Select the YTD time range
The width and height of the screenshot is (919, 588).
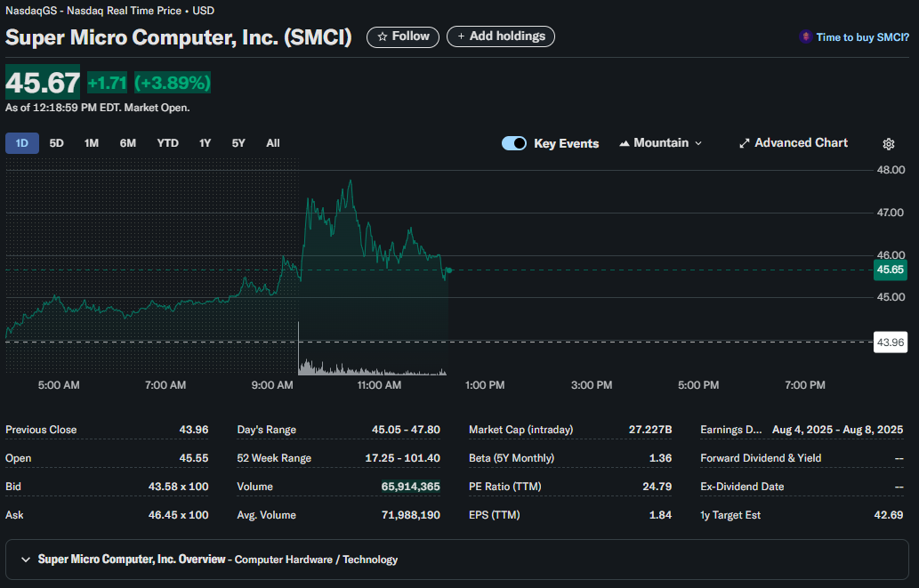[x=167, y=143]
